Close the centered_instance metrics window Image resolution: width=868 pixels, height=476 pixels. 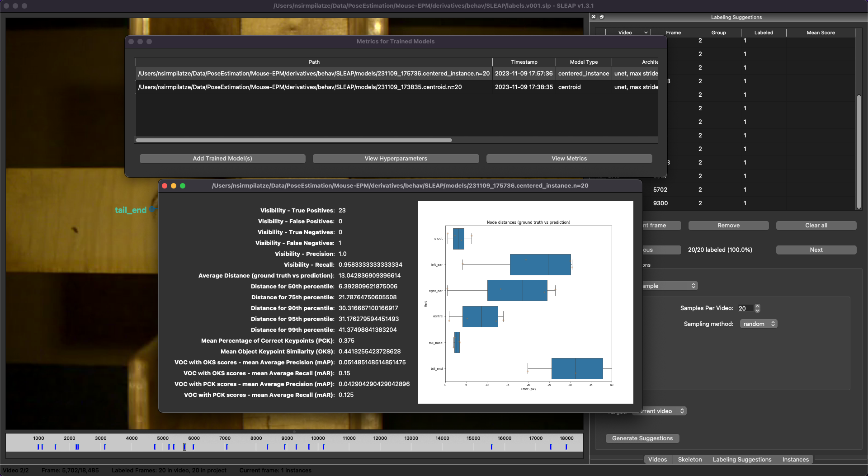(x=165, y=186)
